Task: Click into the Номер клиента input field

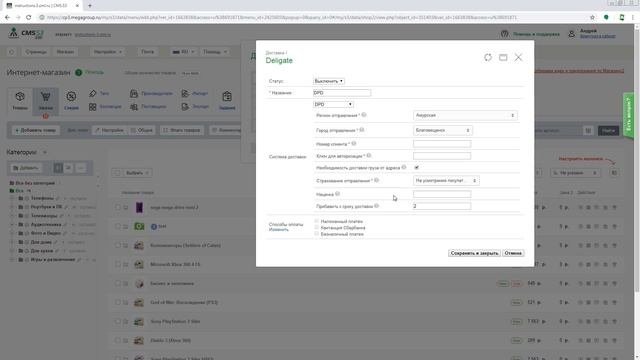Action: [x=442, y=144]
